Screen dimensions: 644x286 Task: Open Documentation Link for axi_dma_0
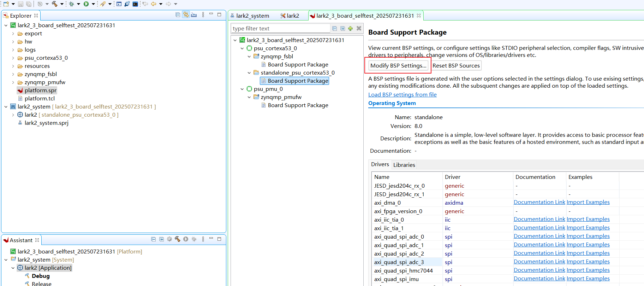(539, 202)
